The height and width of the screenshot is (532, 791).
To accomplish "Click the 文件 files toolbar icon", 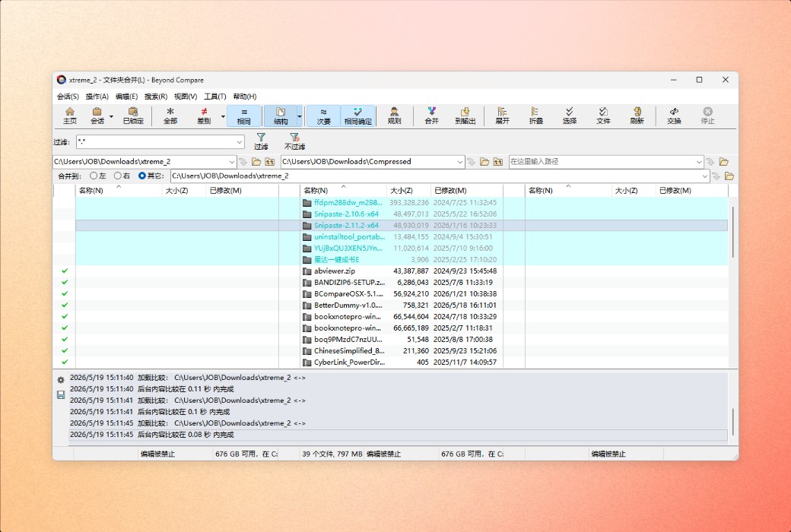I will click(603, 116).
